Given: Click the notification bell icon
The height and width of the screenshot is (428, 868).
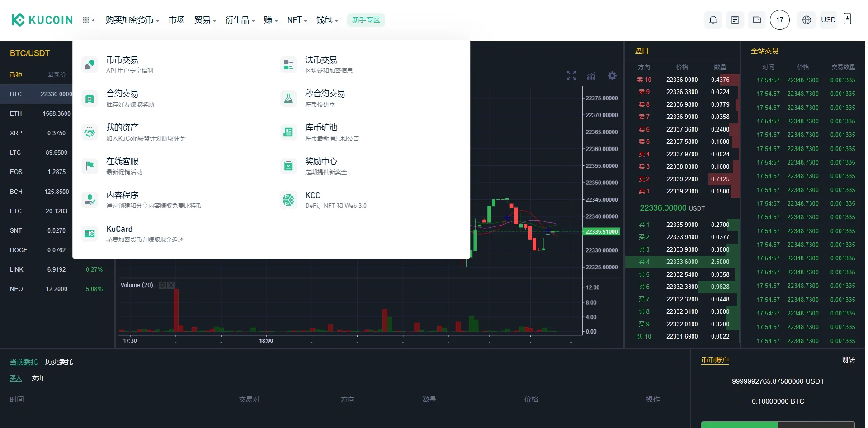Looking at the screenshot, I should click(713, 20).
